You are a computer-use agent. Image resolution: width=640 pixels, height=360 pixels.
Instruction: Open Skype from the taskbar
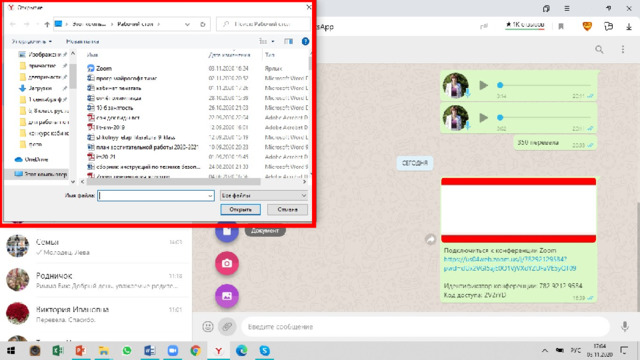(x=264, y=351)
